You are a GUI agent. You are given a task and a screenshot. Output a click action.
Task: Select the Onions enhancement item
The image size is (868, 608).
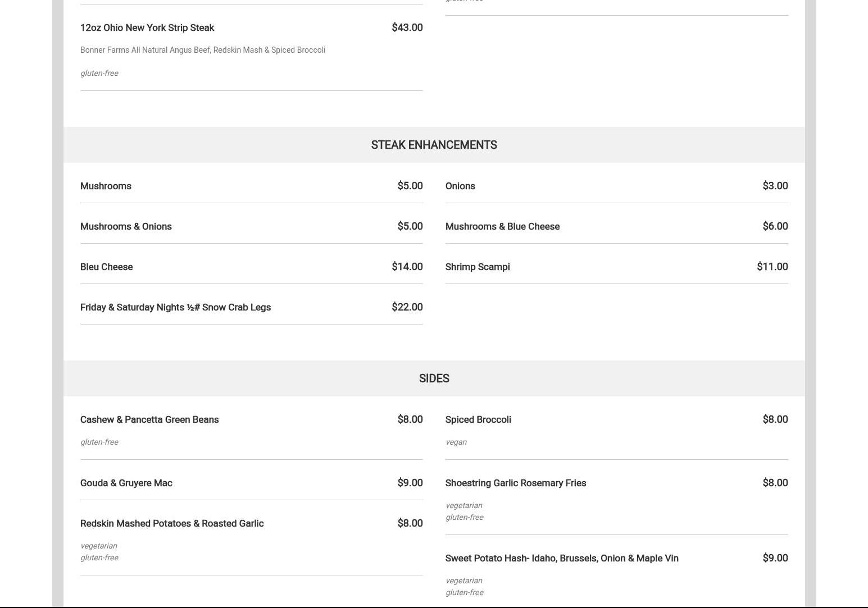[x=460, y=186]
